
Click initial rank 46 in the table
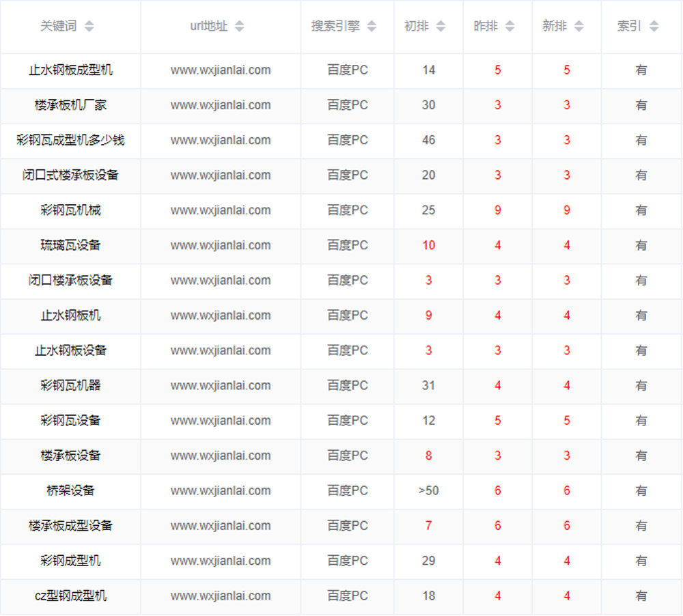[x=428, y=140]
